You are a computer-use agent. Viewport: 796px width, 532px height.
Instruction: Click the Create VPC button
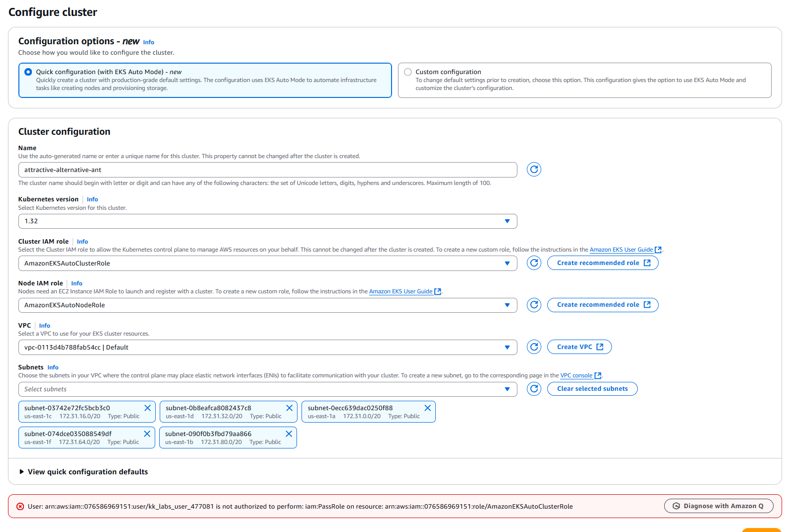[580, 347]
